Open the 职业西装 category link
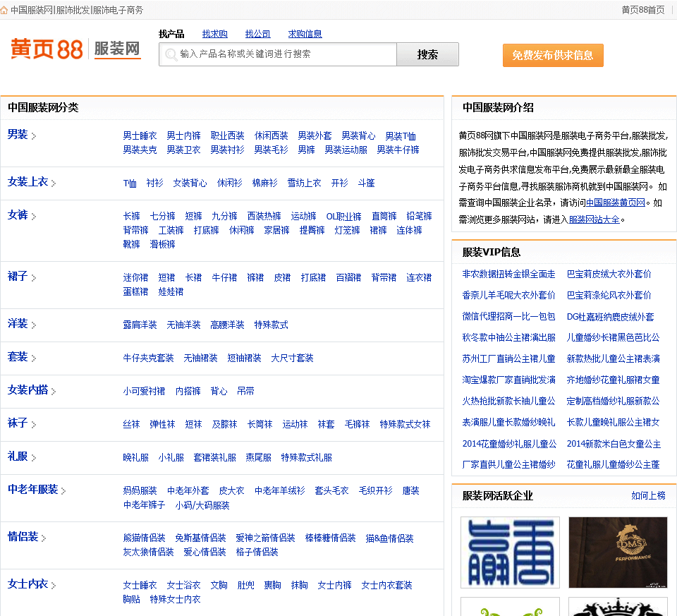 point(227,135)
